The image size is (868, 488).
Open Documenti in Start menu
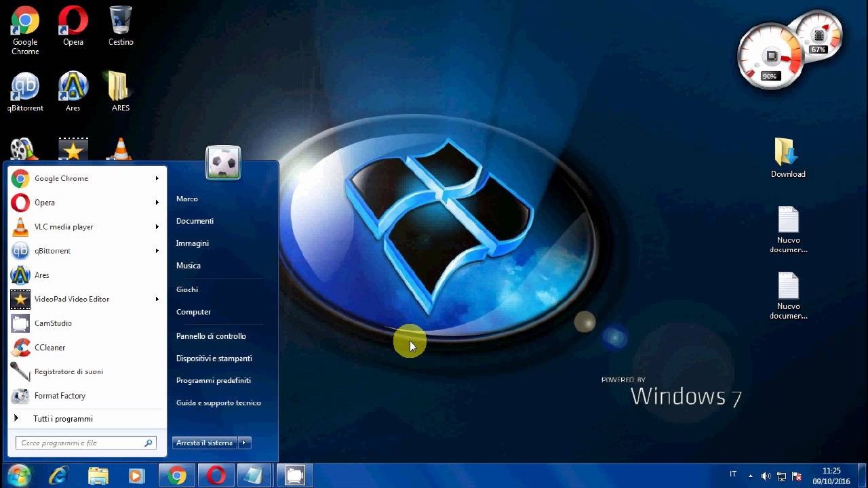[195, 221]
